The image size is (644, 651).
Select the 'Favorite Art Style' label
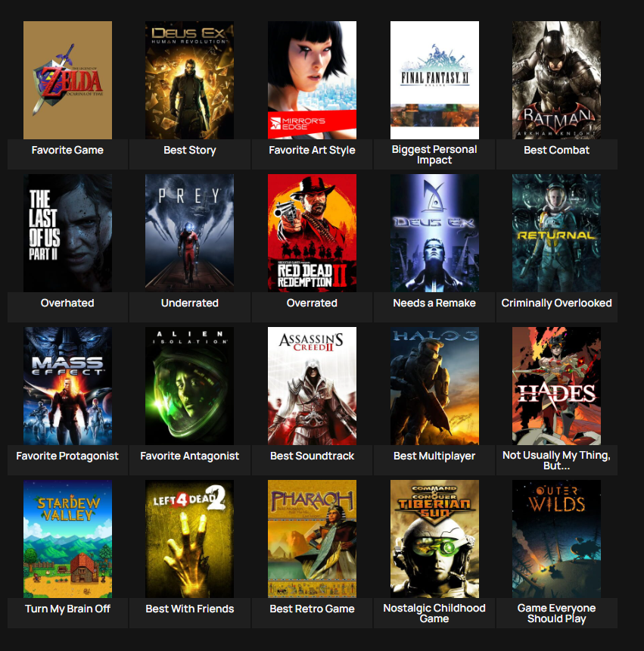tap(312, 150)
